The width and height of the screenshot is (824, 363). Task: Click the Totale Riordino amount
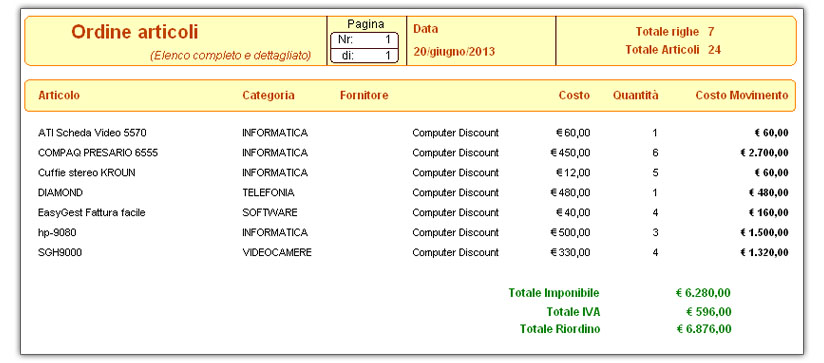(x=703, y=329)
